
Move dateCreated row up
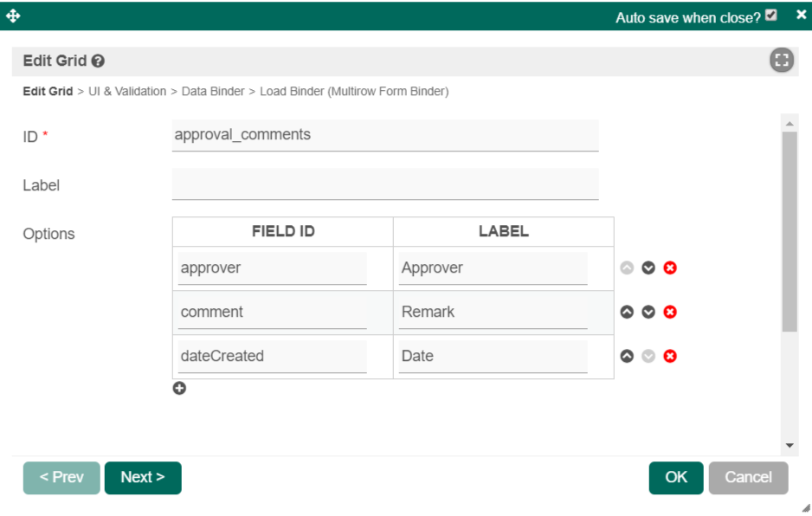coord(627,357)
